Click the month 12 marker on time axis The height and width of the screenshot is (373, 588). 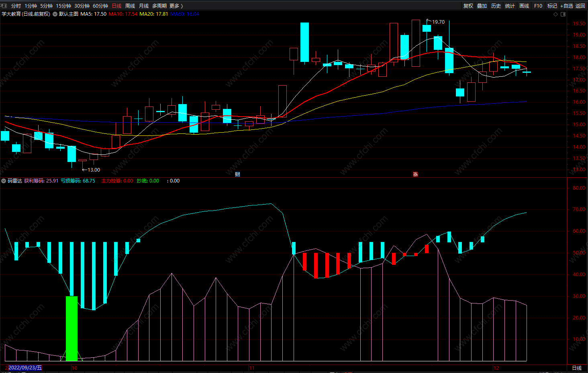496,368
